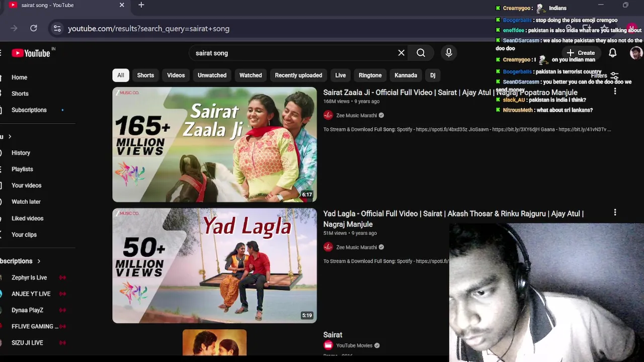Click the Create button
Image resolution: width=644 pixels, height=362 pixels.
point(581,53)
